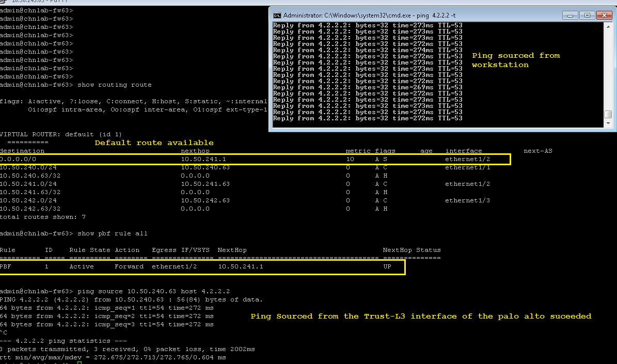Click the 'Default route available' yellow annotation

pos(154,143)
